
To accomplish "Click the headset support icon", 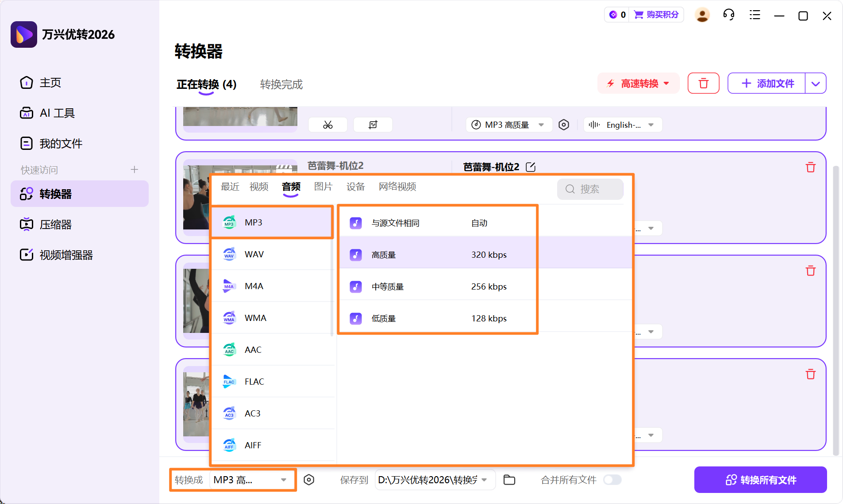I will [728, 15].
